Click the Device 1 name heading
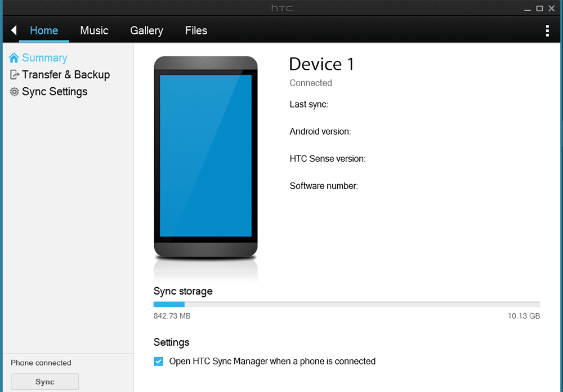This screenshot has width=563, height=392. pos(321,64)
